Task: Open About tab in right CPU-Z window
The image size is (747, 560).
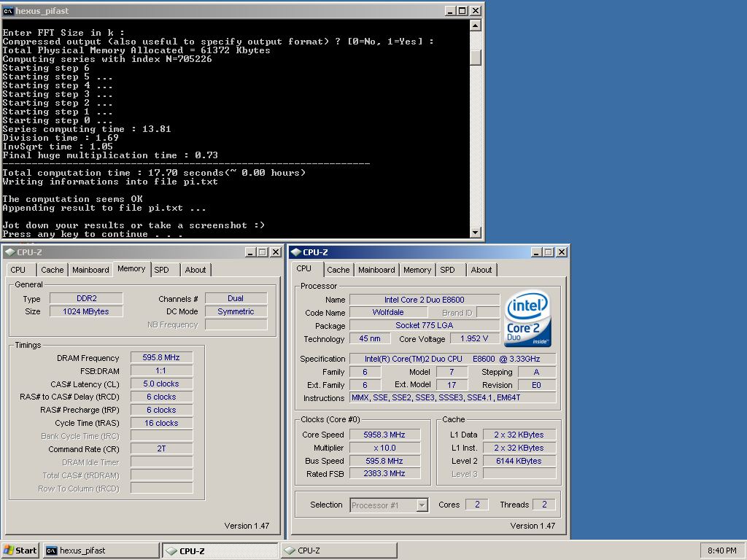Action: pos(481,270)
